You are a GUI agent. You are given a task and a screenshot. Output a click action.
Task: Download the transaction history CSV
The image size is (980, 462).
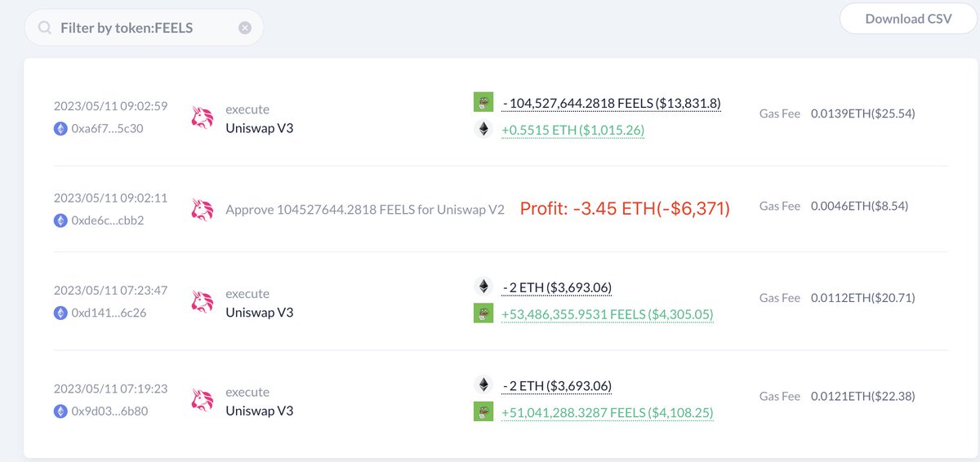click(x=908, y=19)
